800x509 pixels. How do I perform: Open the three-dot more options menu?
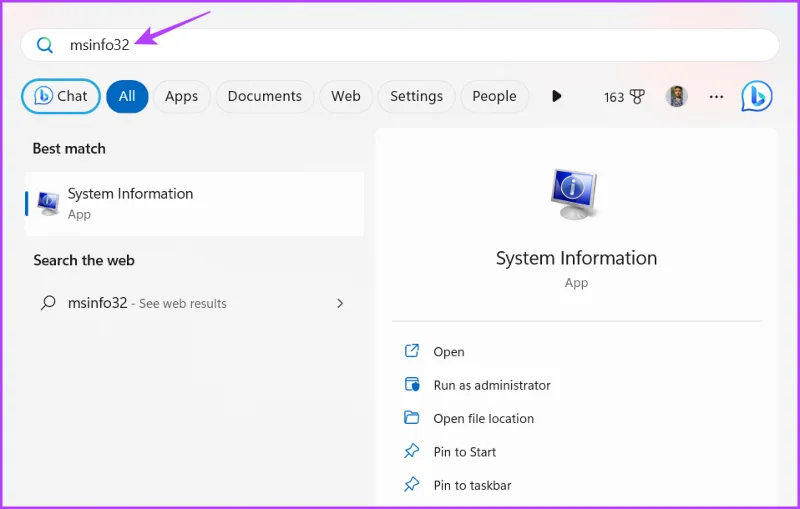[716, 96]
